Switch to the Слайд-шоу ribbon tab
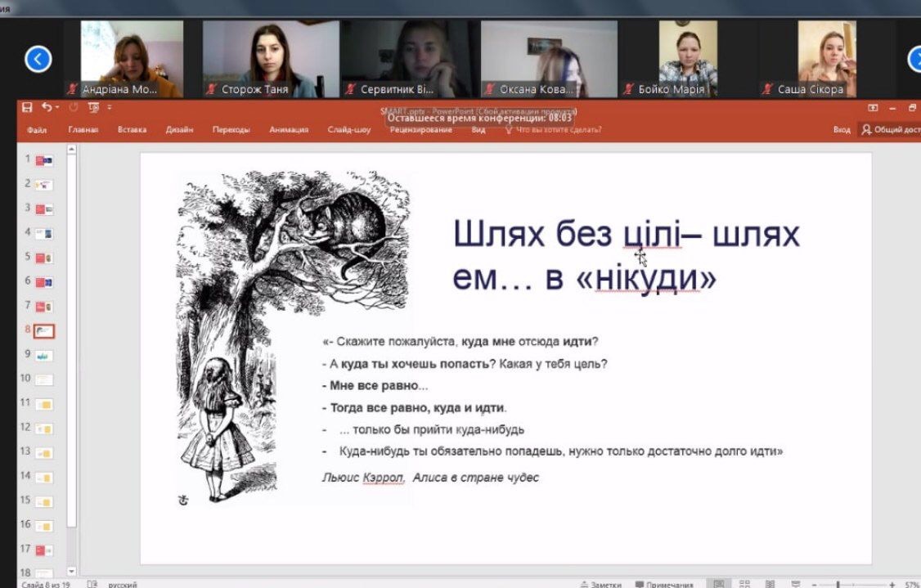 [349, 130]
